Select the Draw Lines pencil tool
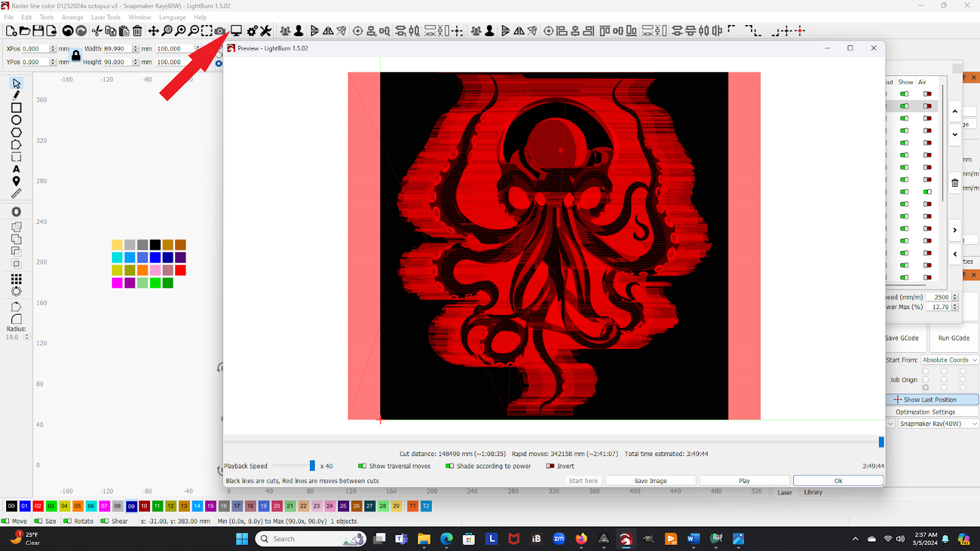This screenshot has width=980, height=551. tap(17, 96)
